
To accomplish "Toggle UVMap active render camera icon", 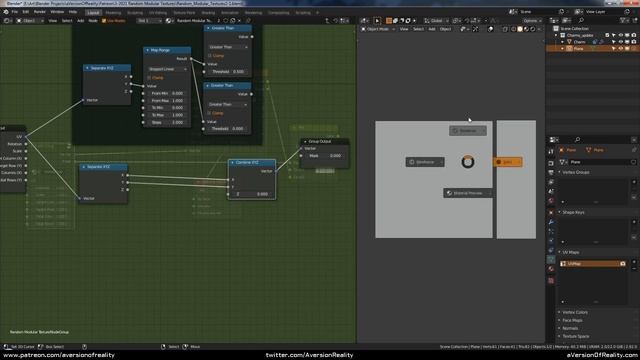I will point(623,264).
